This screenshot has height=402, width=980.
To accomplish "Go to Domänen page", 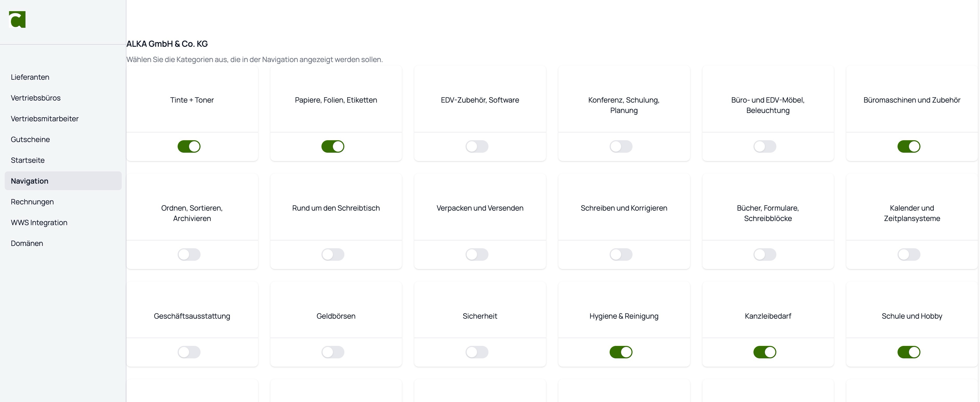I will pos(27,244).
